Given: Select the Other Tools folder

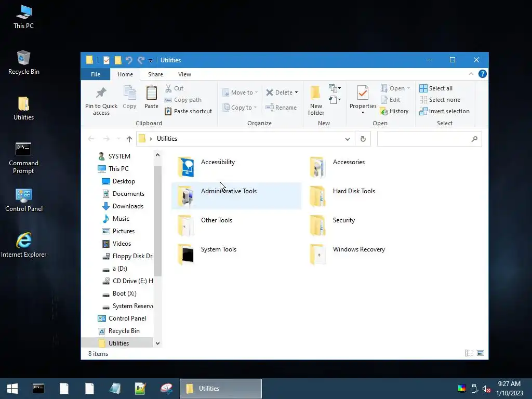Looking at the screenshot, I should pos(205,225).
